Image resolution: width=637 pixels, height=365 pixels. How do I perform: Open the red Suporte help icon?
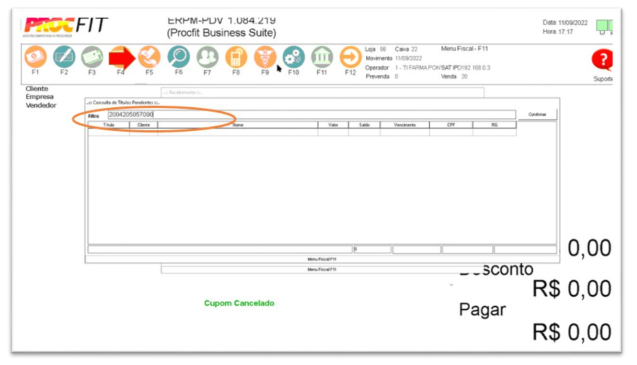point(602,60)
